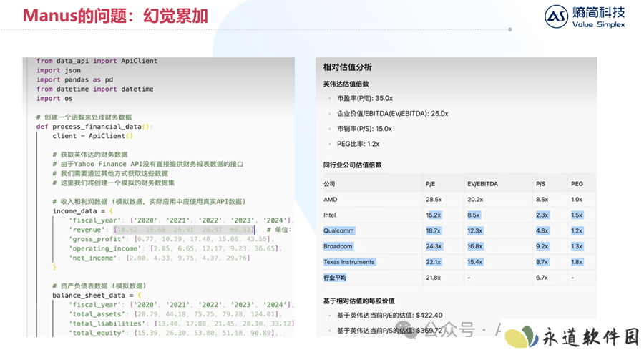Click the 'total_assets' code line
The height and width of the screenshot is (355, 644).
click(175, 314)
